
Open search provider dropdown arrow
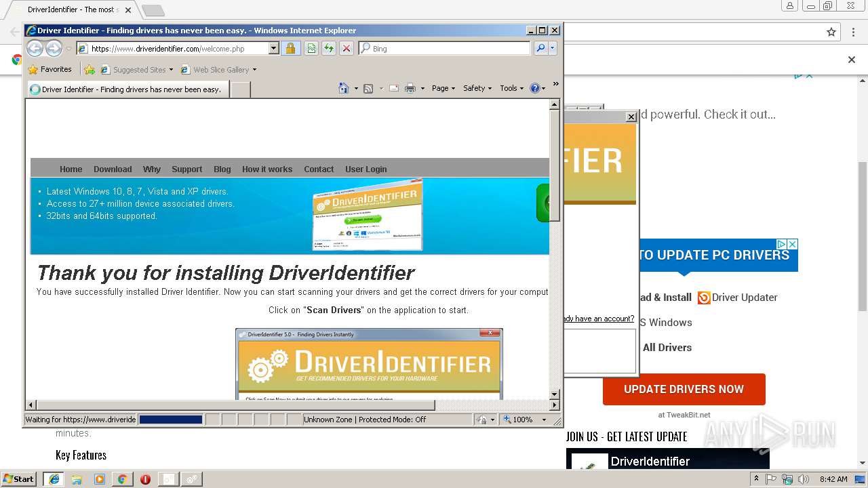[x=553, y=48]
